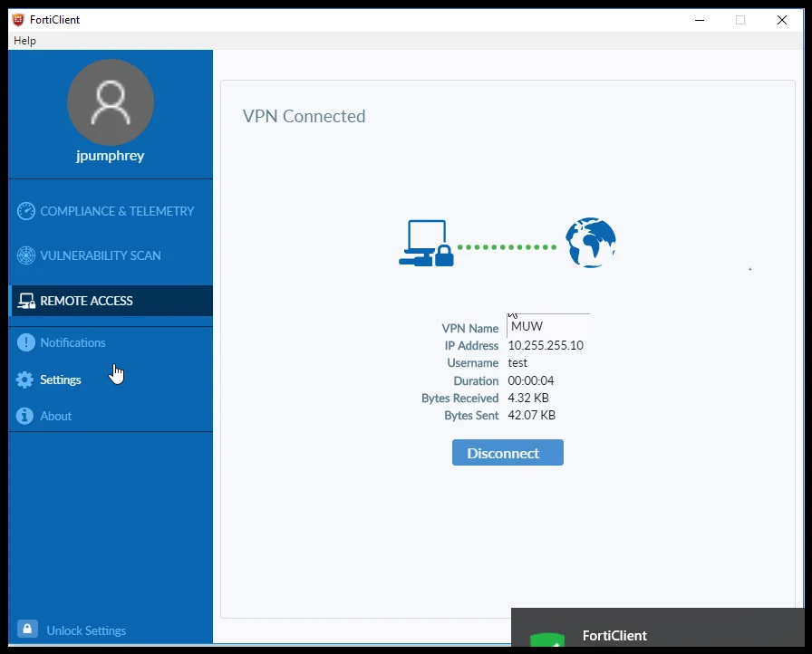The width and height of the screenshot is (812, 654).
Task: Click the Bytes Received label
Action: click(459, 399)
